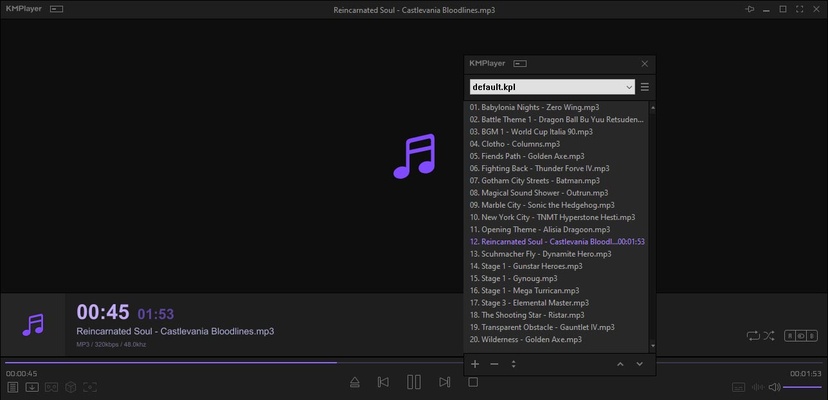
Task: Move playlist item up with the chevron
Action: [x=620, y=364]
